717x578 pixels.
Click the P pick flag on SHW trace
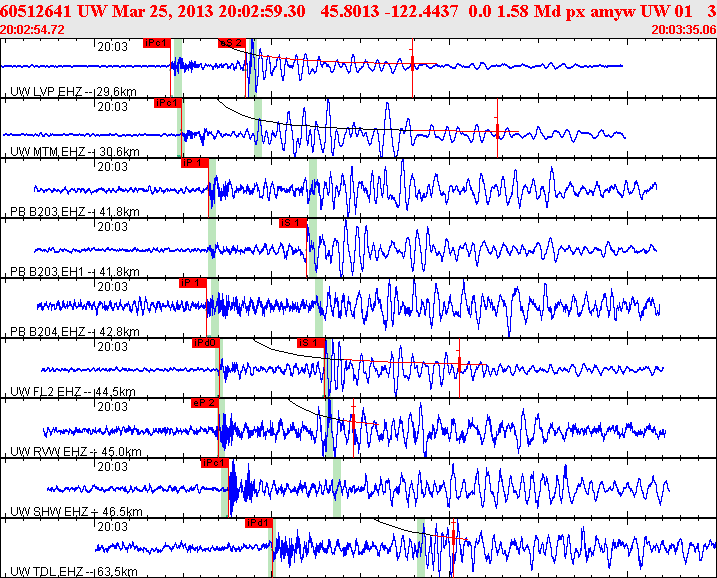[214, 463]
